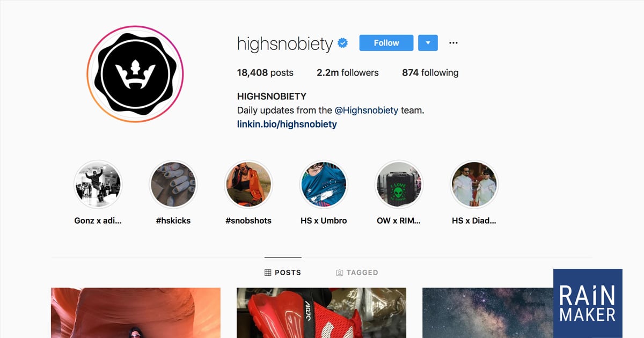Open the OW x RIM... alien highlight
This screenshot has width=644, height=338.
pos(399,185)
